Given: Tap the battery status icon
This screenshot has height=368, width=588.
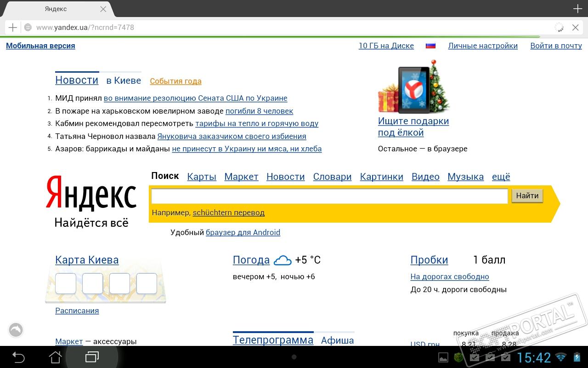Looking at the screenshot, I should (577, 357).
